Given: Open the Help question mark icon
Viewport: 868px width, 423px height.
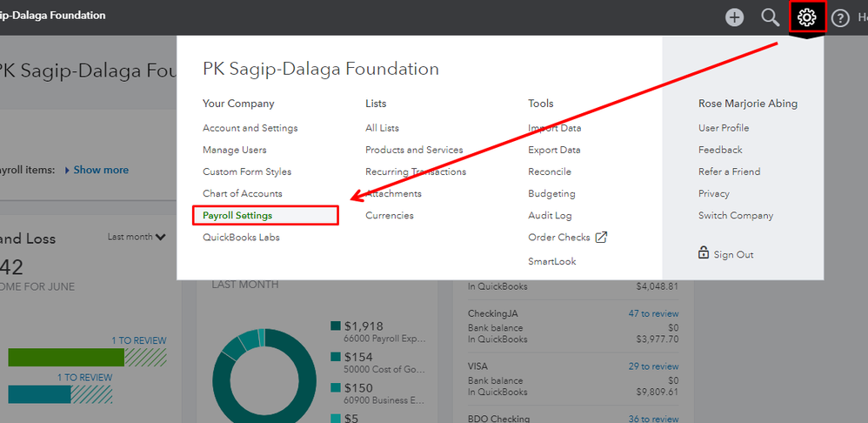Looking at the screenshot, I should [x=840, y=18].
